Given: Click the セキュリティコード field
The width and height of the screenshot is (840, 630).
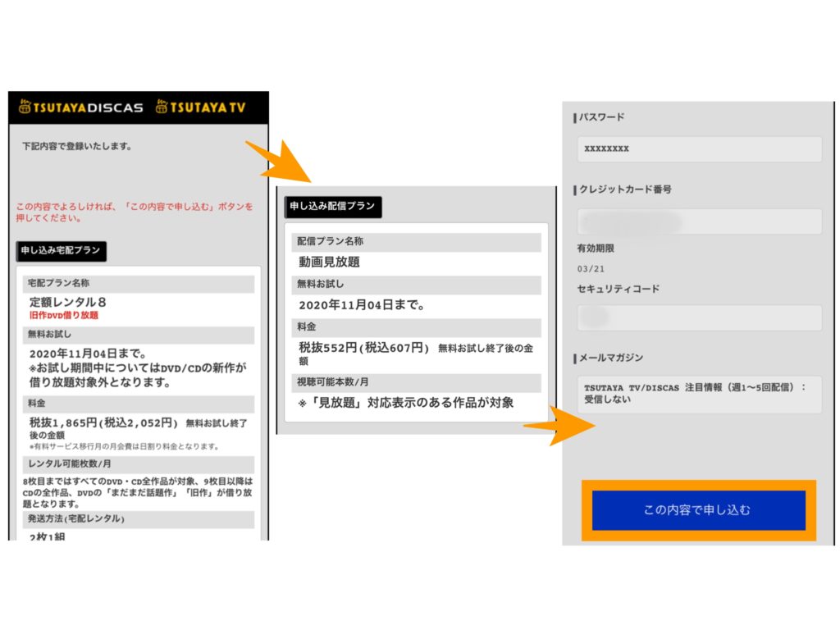Looking at the screenshot, I should coord(699,317).
